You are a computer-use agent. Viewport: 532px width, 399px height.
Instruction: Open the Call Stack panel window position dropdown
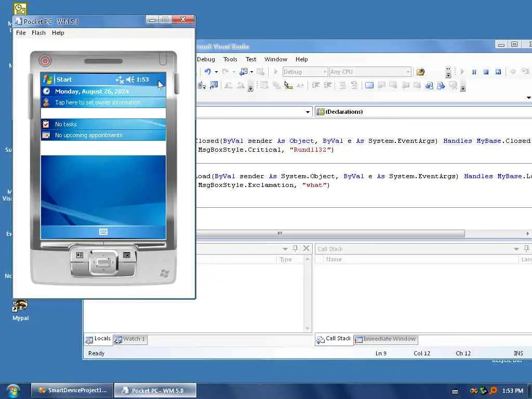(516, 249)
